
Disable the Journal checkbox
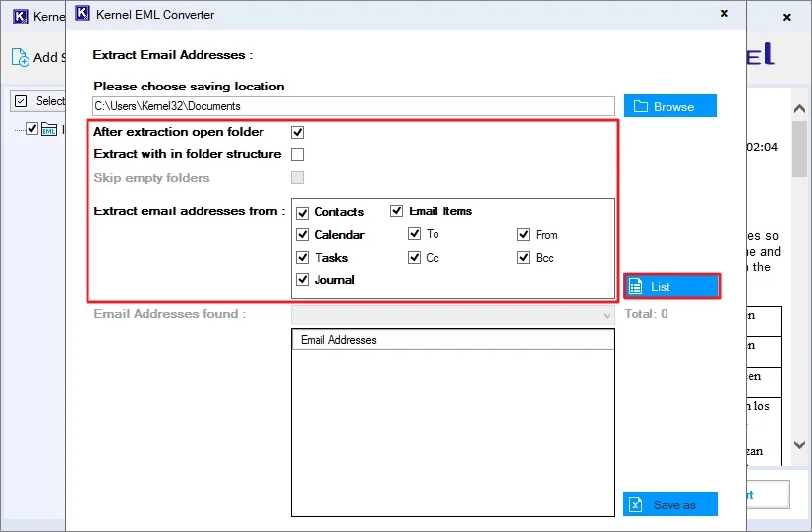[x=303, y=280]
